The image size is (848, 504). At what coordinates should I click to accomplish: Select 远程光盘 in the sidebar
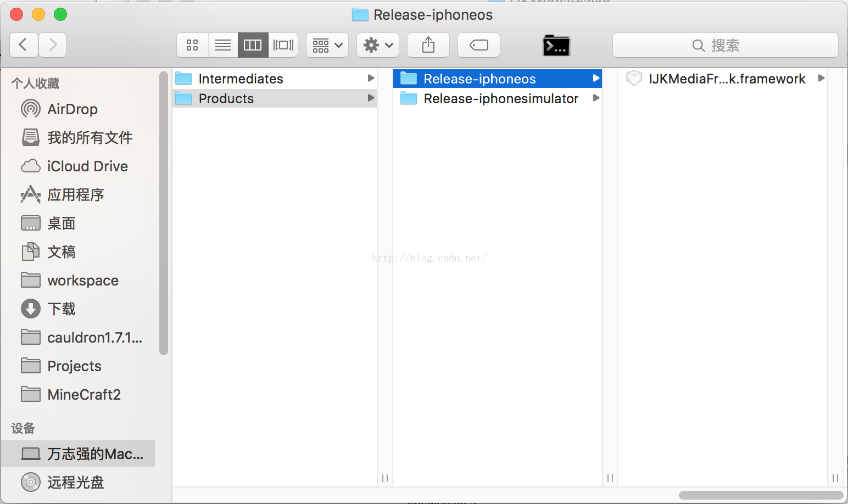tap(78, 482)
